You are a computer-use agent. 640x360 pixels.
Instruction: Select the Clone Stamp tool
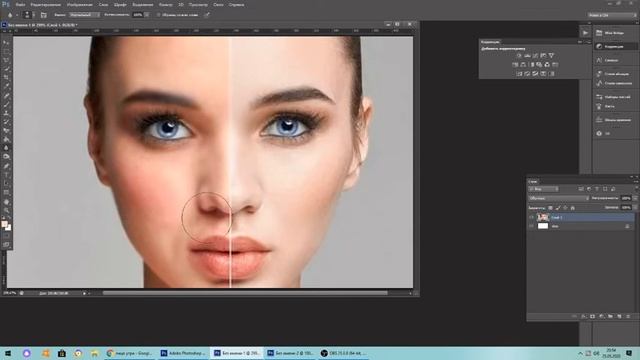pos(6,113)
